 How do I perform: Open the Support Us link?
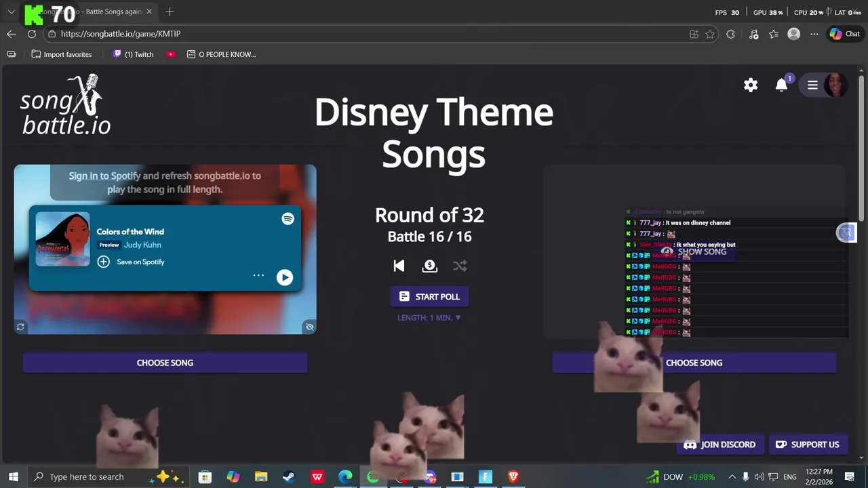[x=807, y=445]
